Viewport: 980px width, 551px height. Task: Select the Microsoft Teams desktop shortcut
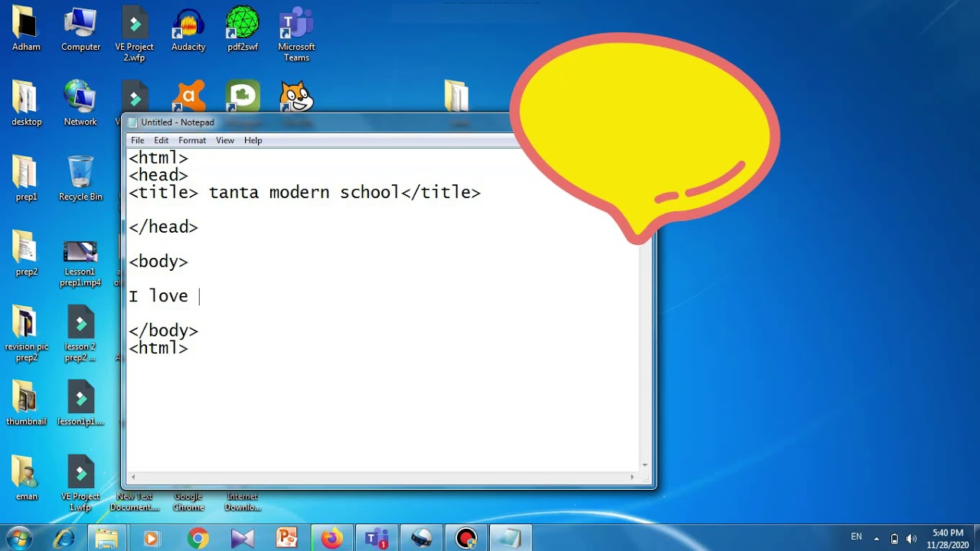296,34
